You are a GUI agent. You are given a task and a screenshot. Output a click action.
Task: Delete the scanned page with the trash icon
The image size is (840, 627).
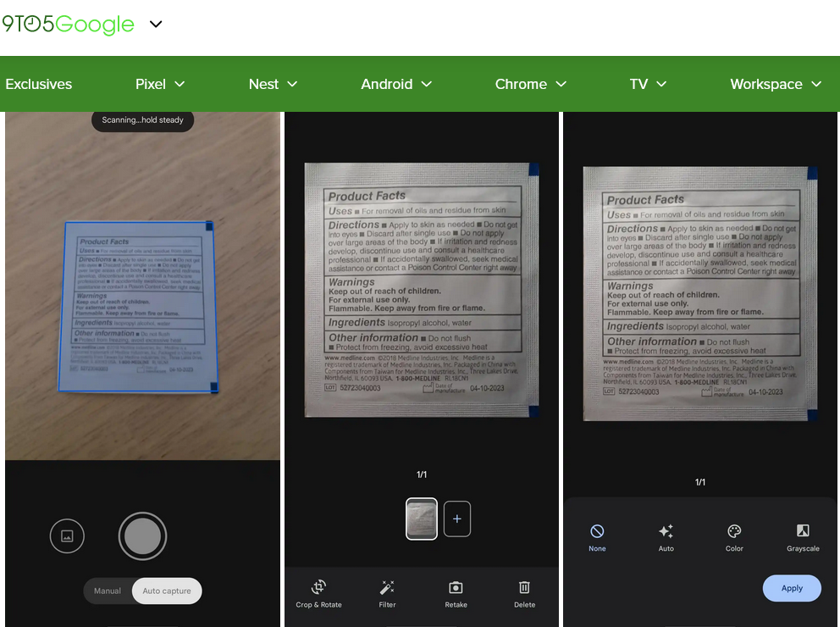tap(524, 594)
